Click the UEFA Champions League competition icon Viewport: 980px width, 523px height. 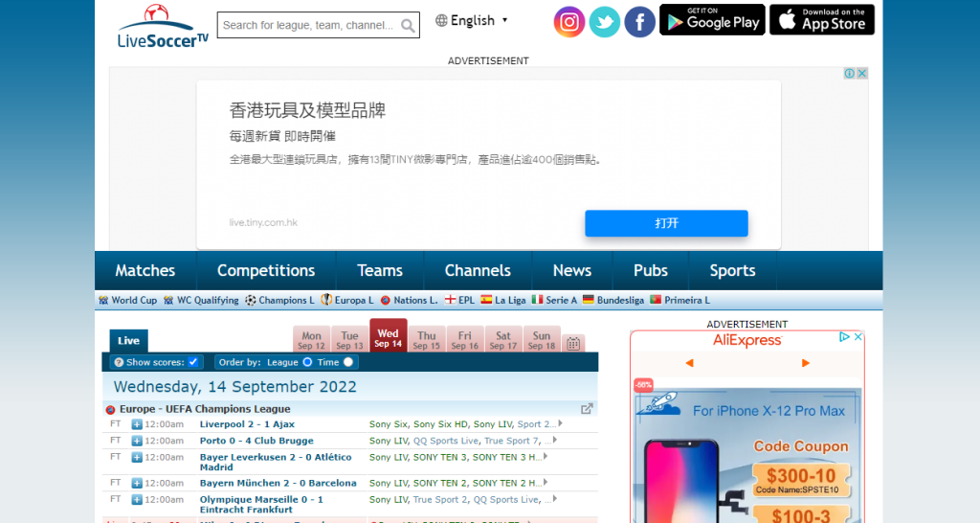(x=111, y=410)
